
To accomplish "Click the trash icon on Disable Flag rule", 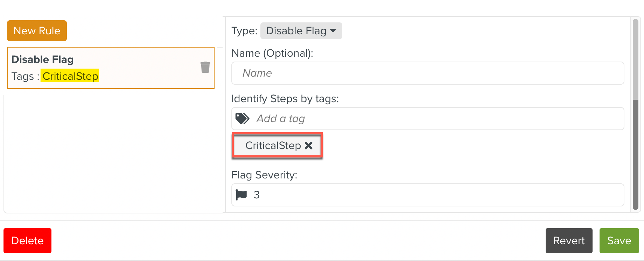I will tap(205, 67).
